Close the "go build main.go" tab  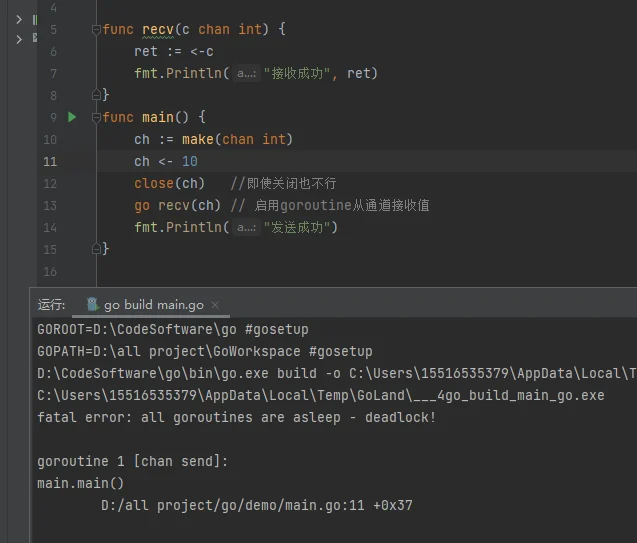click(x=215, y=305)
